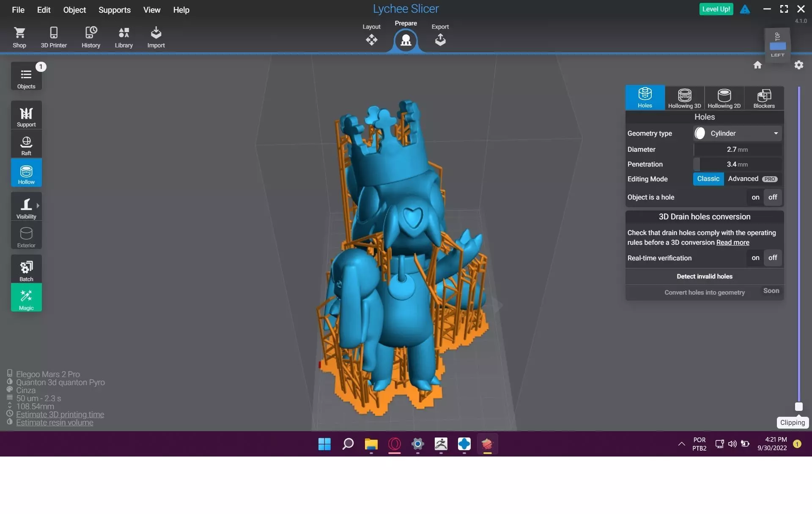Open File Explorer from taskbar
This screenshot has width=812, height=514.
point(371,444)
